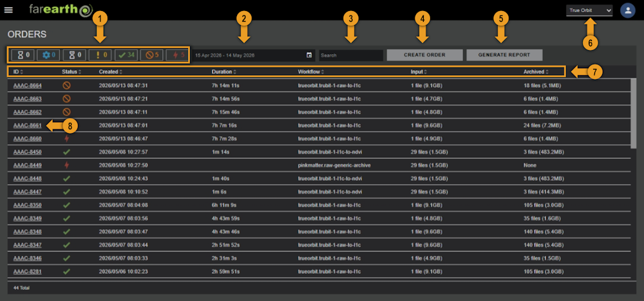Open order AAAC-8447
Screen dimensions: 644x301
[x=28, y=192]
